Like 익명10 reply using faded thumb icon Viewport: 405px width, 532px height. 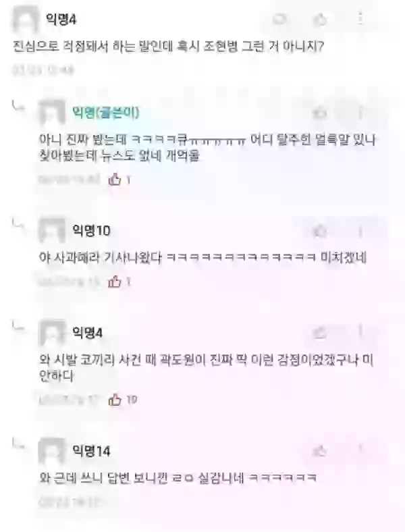click(x=319, y=232)
